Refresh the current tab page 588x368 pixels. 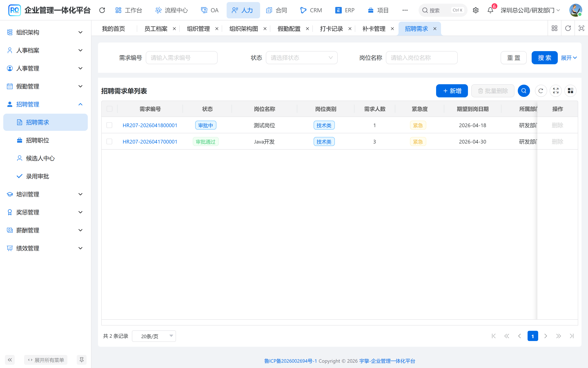coord(568,28)
